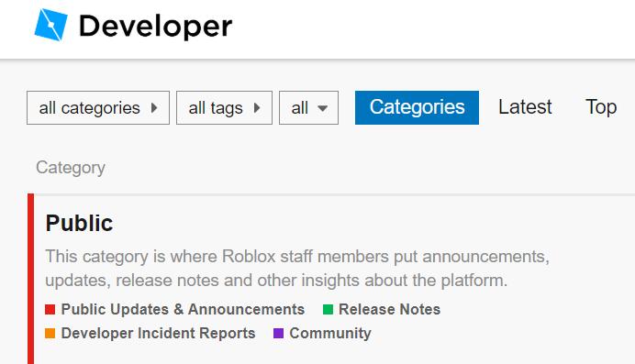Click the green Release Notes color badge
The width and height of the screenshot is (635, 364).
point(328,310)
